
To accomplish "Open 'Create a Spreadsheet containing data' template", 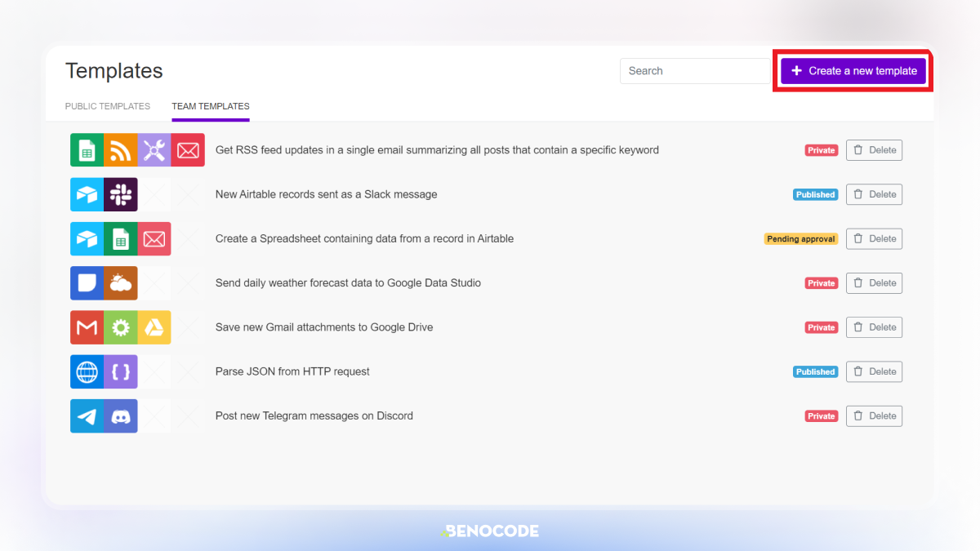I will click(x=364, y=238).
